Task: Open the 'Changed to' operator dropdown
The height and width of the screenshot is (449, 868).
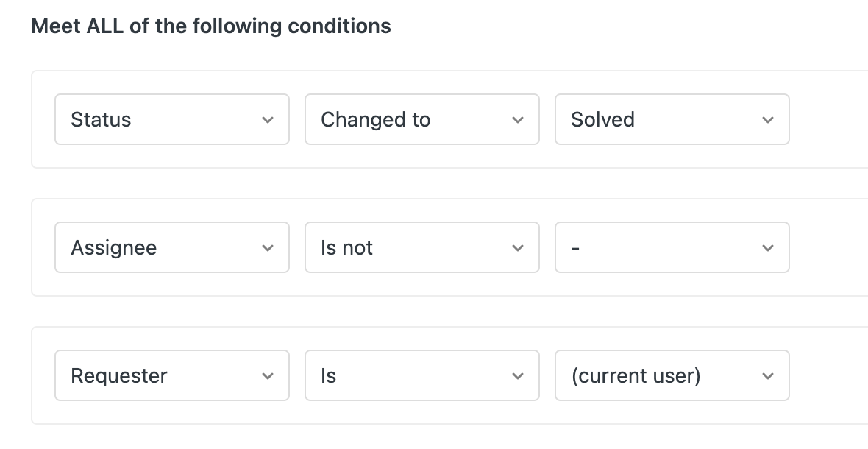Action: tap(421, 119)
